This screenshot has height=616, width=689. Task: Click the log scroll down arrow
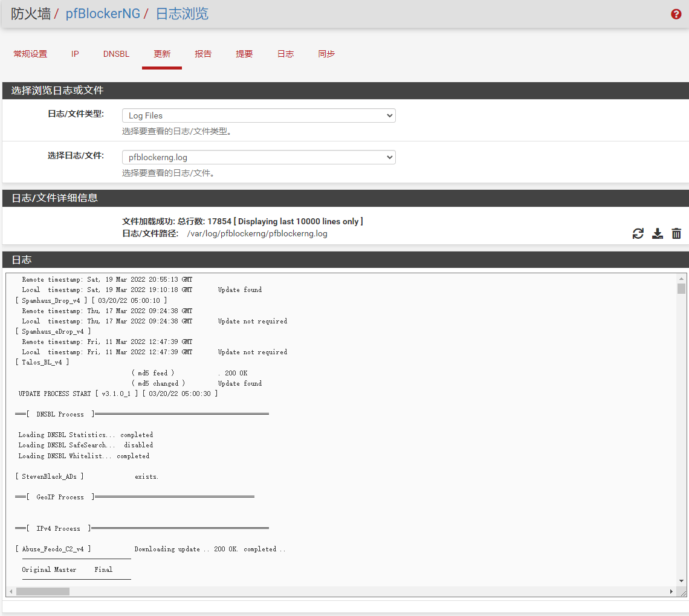(x=681, y=581)
